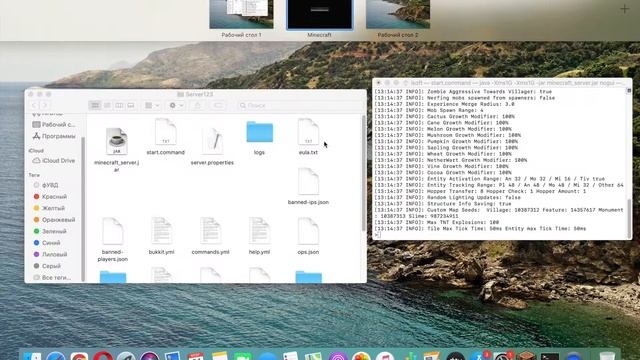The width and height of the screenshot is (640, 360).
Task: Click the Теги sidebar section heading
Action: 34,175
